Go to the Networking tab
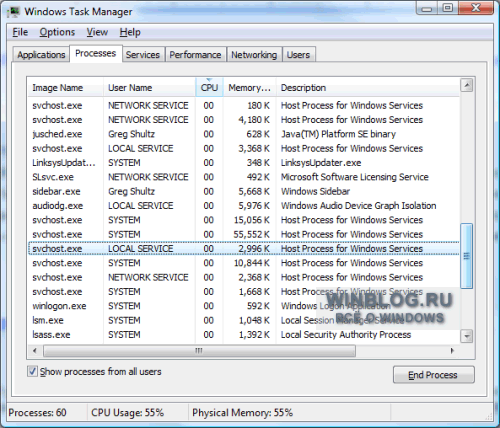 coord(254,55)
